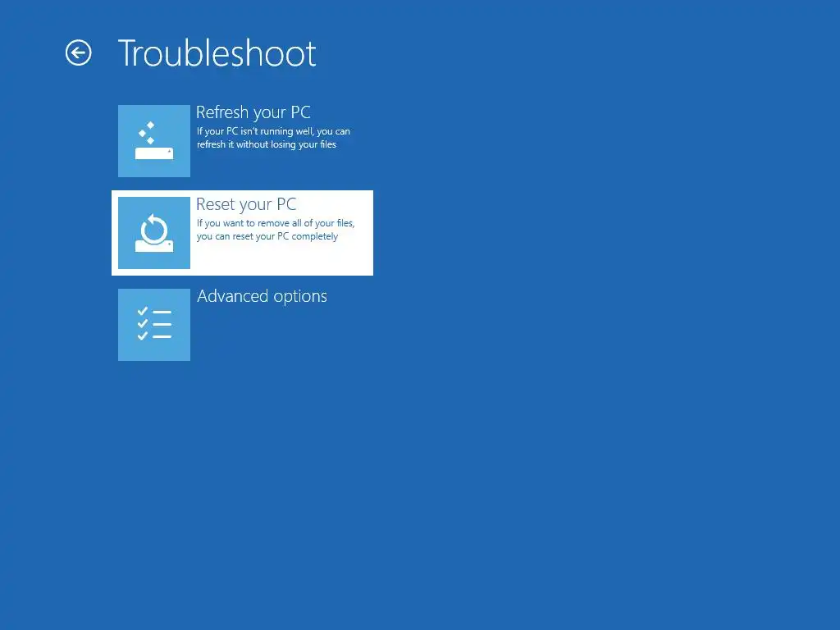Screen dimensions: 840x630
Task: Click the white highlighted area of the Reset tile
Action: [242, 233]
